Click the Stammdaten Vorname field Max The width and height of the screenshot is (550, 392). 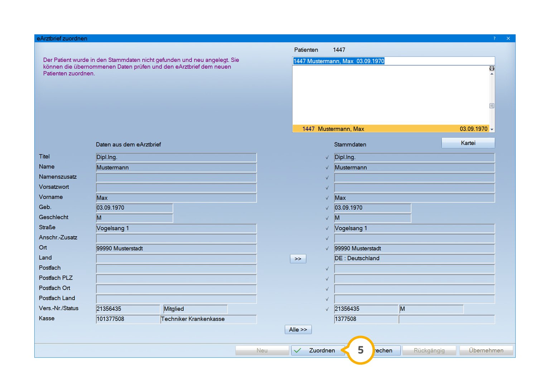(x=414, y=198)
